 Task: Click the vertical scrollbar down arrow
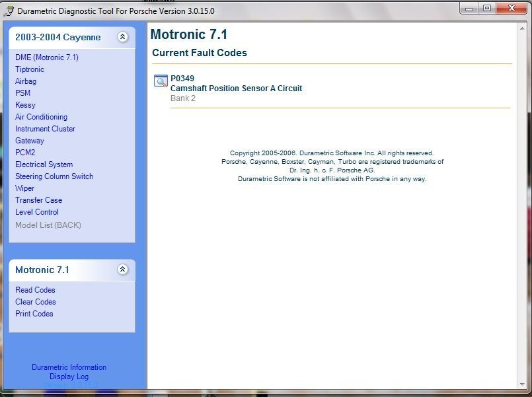click(x=521, y=383)
